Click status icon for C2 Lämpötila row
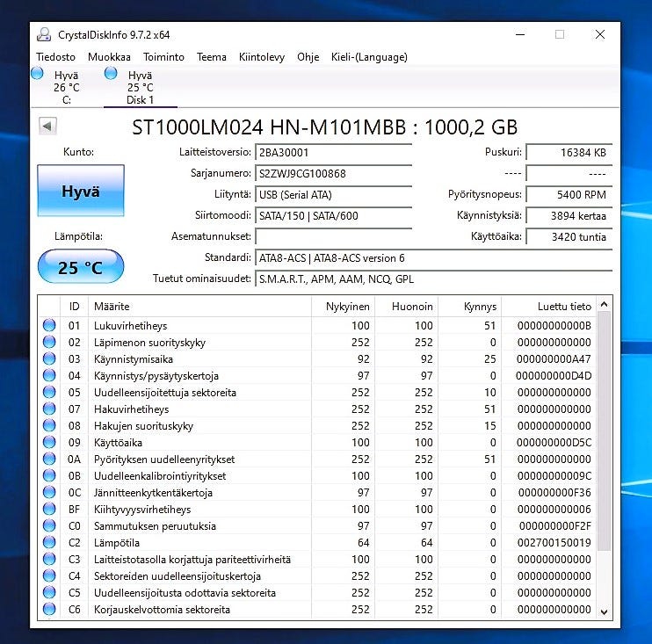Image resolution: width=652 pixels, height=644 pixels. click(49, 543)
